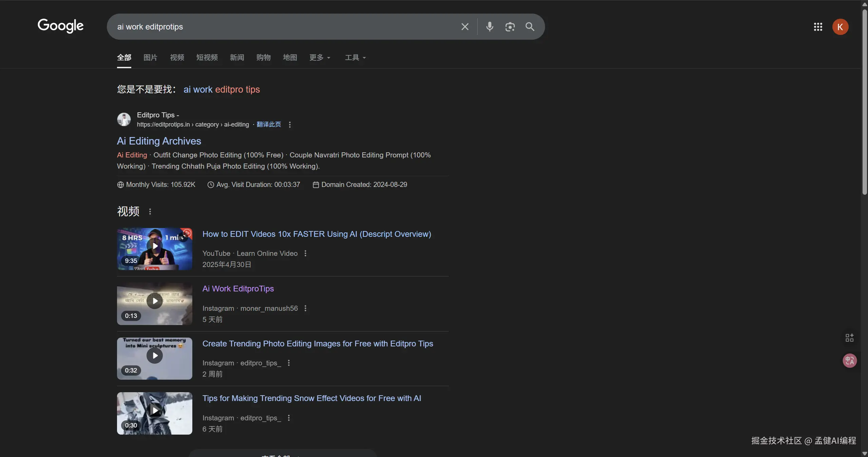Open three-dot menu for Descript Overview video
This screenshot has height=457, width=868.
coord(305,253)
